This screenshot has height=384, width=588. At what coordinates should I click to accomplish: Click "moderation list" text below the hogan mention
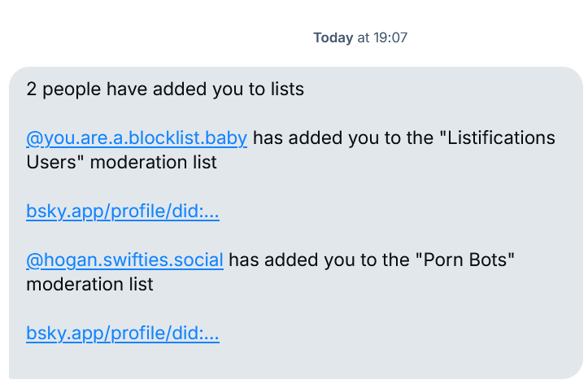pyautogui.click(x=89, y=284)
